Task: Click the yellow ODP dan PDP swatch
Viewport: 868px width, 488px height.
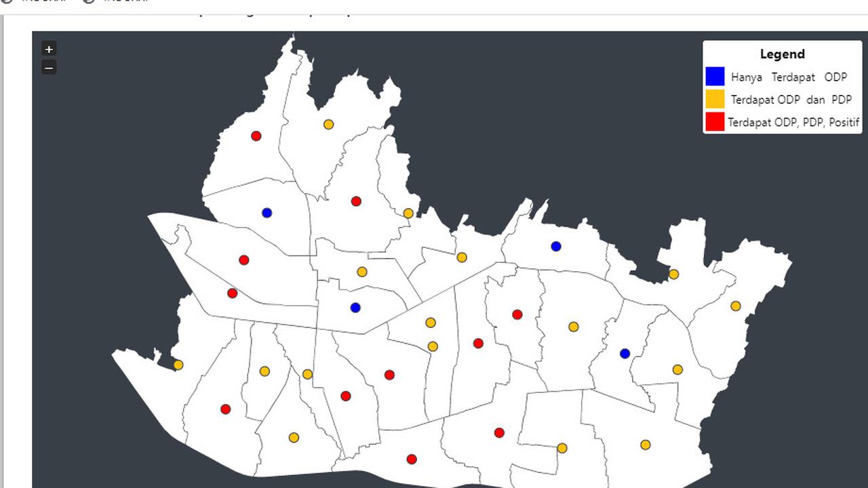Action: [x=715, y=100]
